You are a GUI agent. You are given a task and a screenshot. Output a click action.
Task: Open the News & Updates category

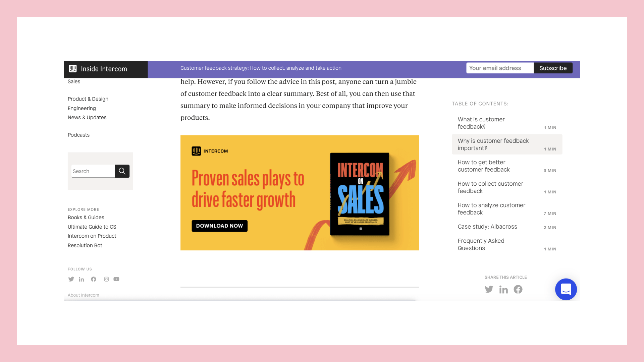(x=87, y=117)
